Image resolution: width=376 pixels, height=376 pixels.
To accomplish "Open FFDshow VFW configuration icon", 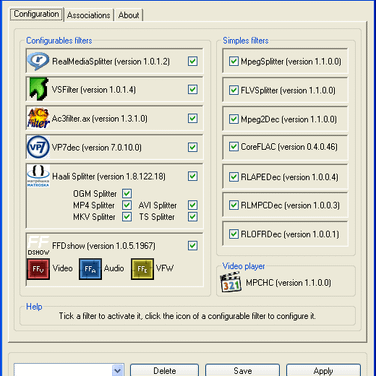I will point(142,269).
